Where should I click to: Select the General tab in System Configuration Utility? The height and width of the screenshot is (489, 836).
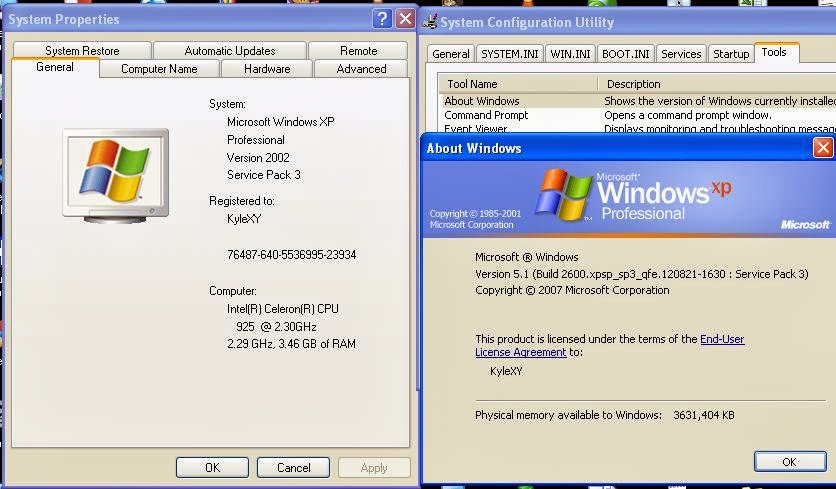(x=451, y=54)
